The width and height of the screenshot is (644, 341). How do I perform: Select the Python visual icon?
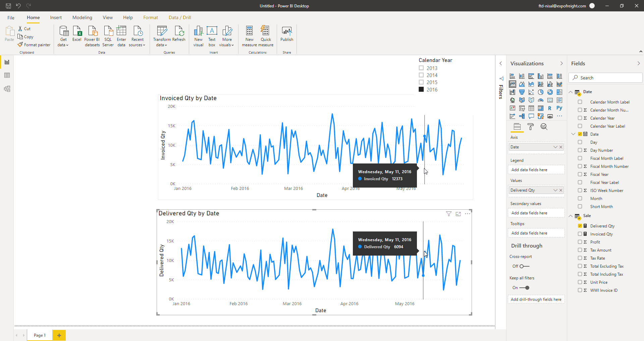(559, 108)
